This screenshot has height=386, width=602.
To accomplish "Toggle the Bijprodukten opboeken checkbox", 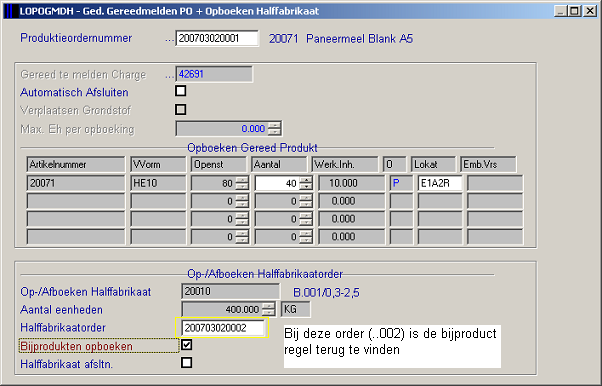I will (187, 345).
